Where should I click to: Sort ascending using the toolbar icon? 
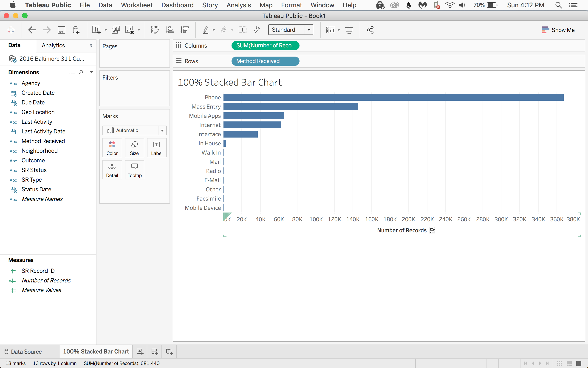click(x=170, y=30)
